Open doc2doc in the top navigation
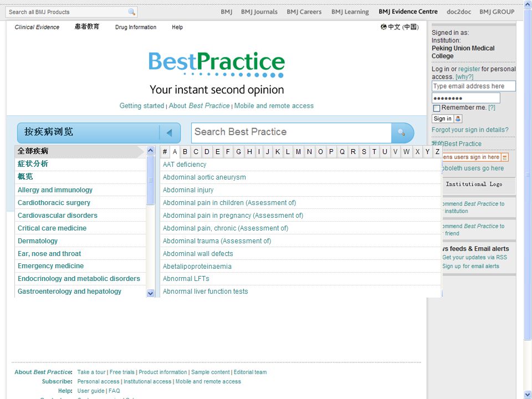Screen dimensions: 532x399 (x=459, y=12)
